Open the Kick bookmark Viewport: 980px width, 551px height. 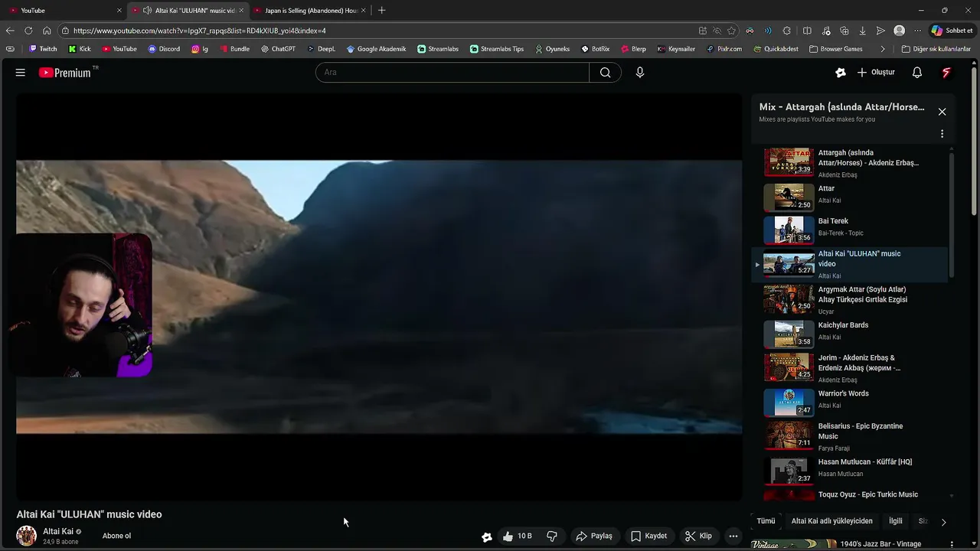[x=80, y=49]
